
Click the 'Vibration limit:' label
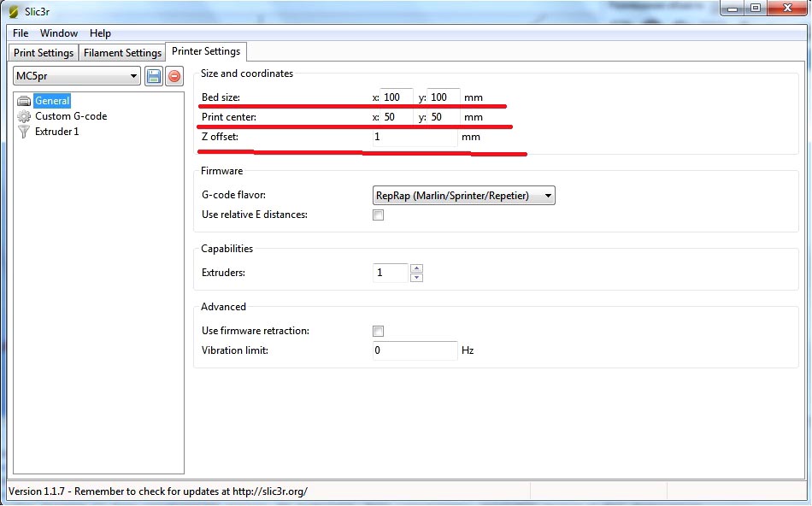[x=235, y=350]
